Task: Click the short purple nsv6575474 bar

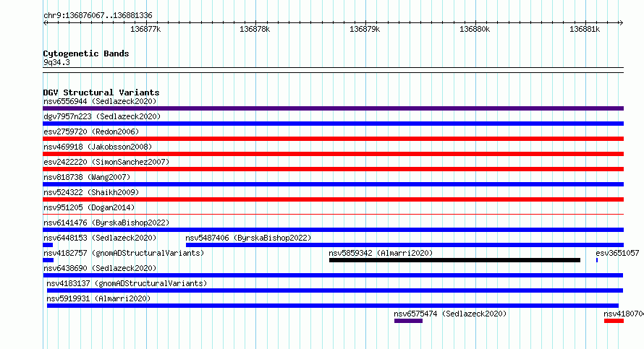Action: click(408, 321)
